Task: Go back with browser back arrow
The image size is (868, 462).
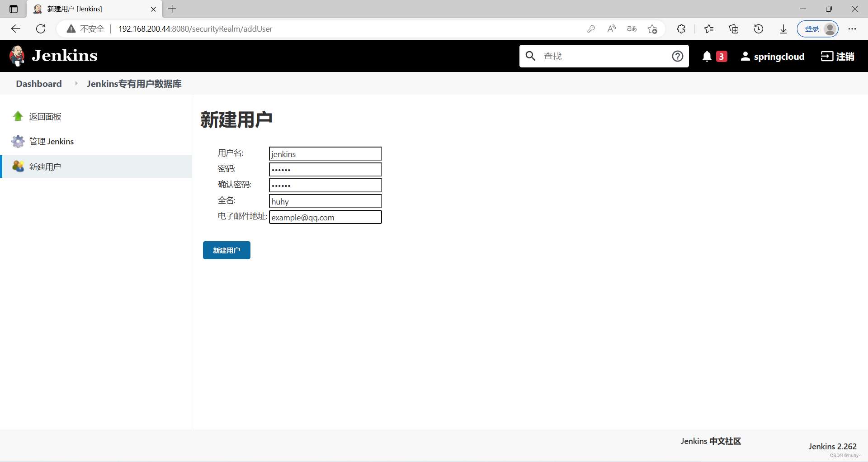Action: click(x=16, y=29)
